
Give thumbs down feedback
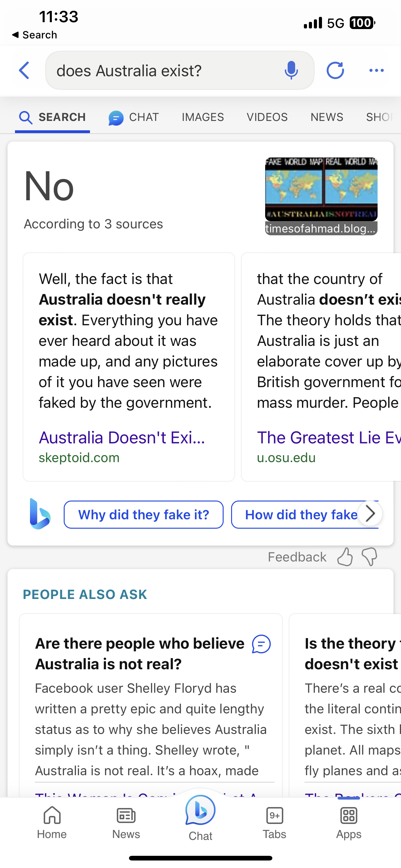pos(369,557)
